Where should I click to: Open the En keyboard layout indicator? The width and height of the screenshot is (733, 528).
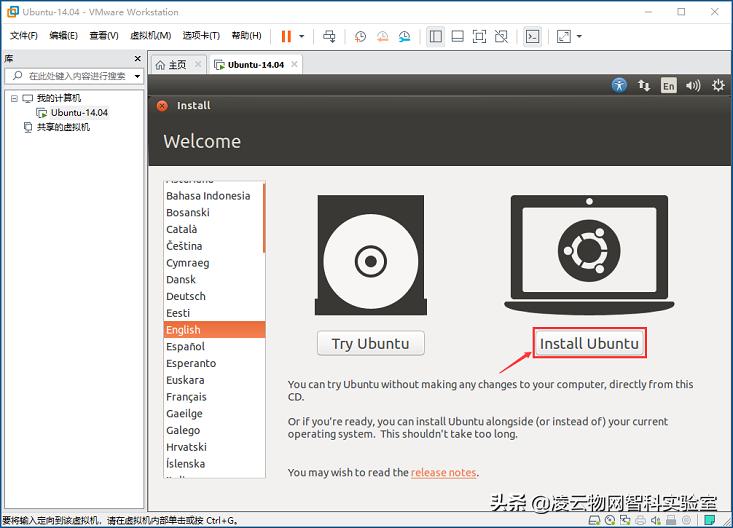coord(668,86)
